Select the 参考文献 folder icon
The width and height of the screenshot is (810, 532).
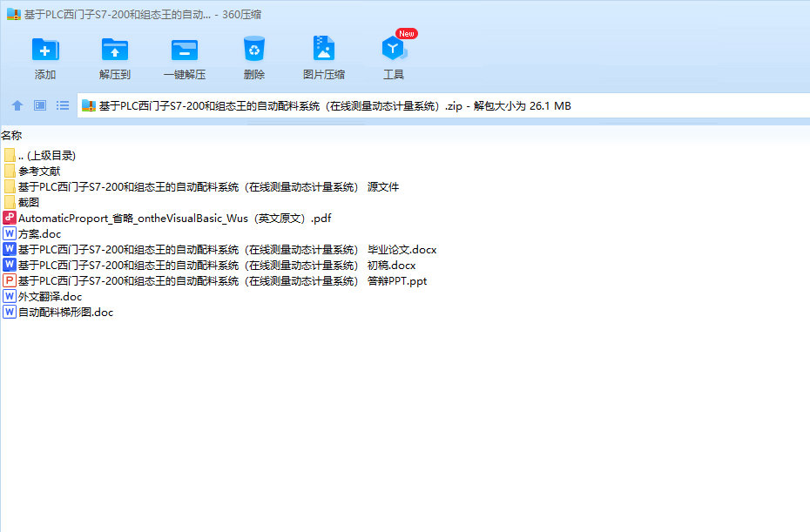coord(10,171)
